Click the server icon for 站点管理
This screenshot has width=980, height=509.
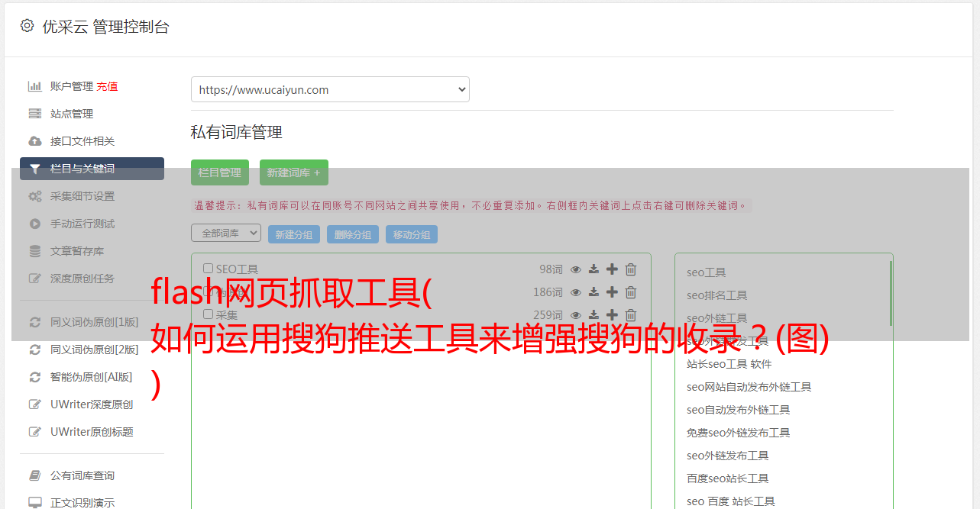(x=35, y=114)
